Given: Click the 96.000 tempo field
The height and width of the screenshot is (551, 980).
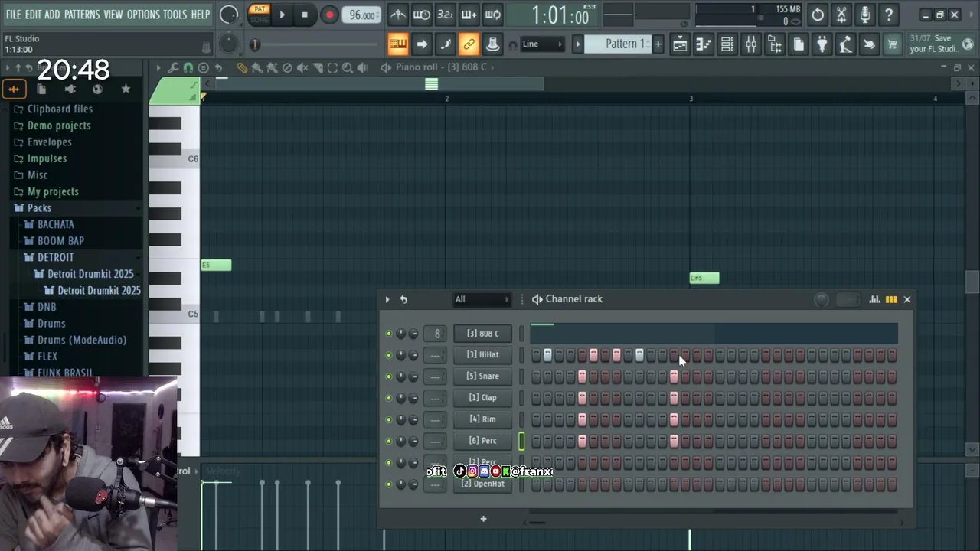Looking at the screenshot, I should [361, 15].
